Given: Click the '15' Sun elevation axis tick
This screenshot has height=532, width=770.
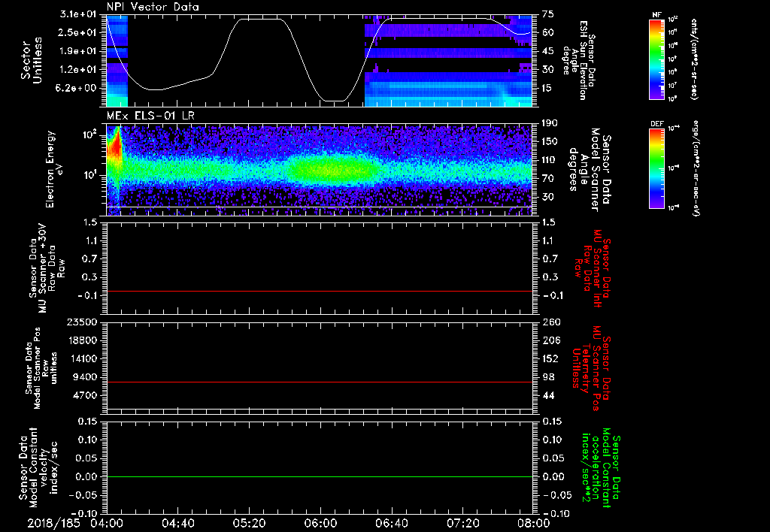Looking at the screenshot, I should click(x=548, y=89).
